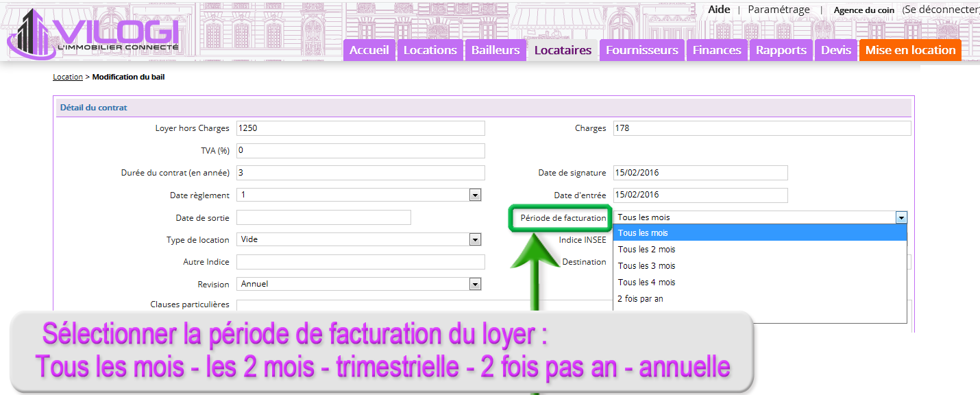This screenshot has height=395, width=980.
Task: Collapse the Période de facturation dropdown arrow
Action: point(901,217)
